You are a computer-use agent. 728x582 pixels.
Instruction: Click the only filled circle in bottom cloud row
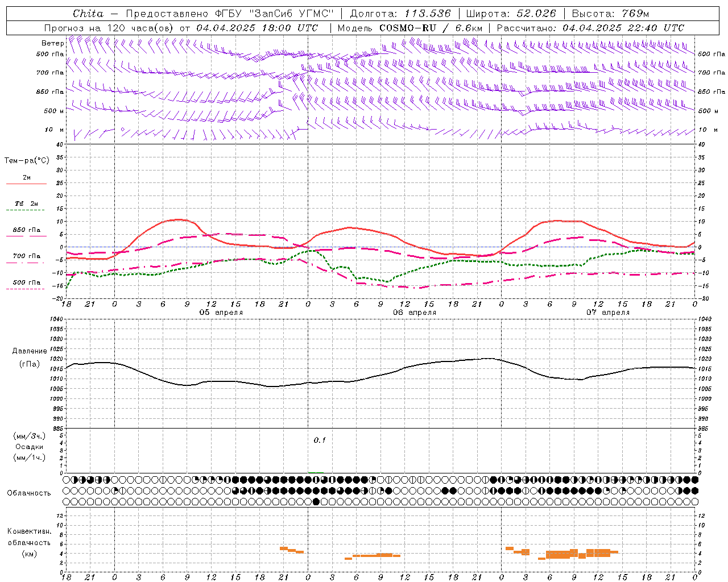[316, 501]
